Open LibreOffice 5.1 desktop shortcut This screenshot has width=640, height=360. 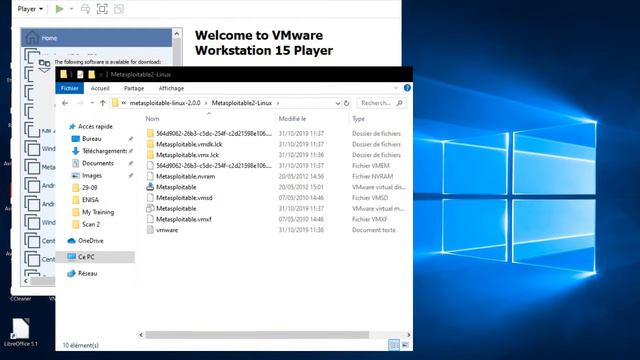click(x=20, y=333)
